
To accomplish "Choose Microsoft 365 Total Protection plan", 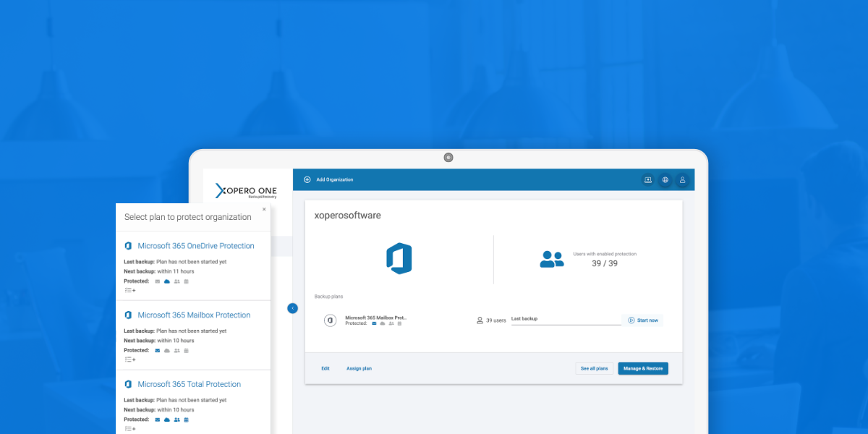I will (x=189, y=384).
